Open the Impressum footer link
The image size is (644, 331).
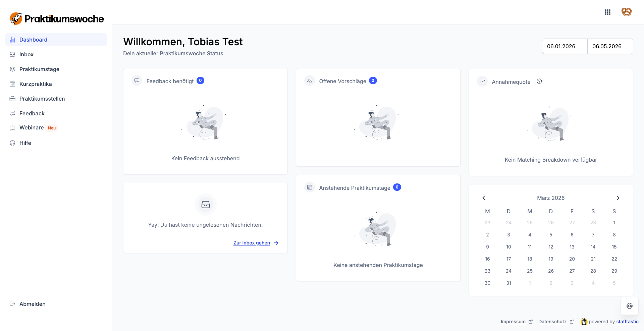pos(513,322)
